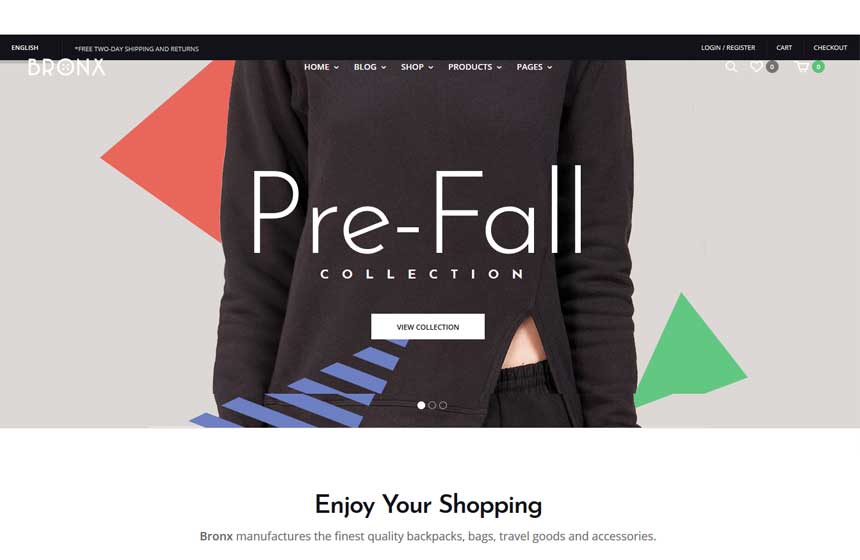The image size is (860, 560).
Task: Click the green cart count badge
Action: (x=818, y=67)
